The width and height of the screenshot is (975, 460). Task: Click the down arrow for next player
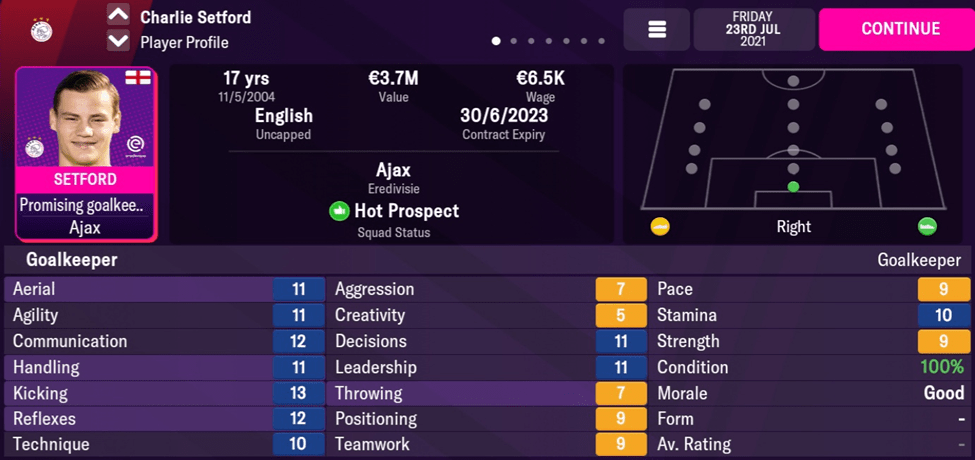(118, 41)
